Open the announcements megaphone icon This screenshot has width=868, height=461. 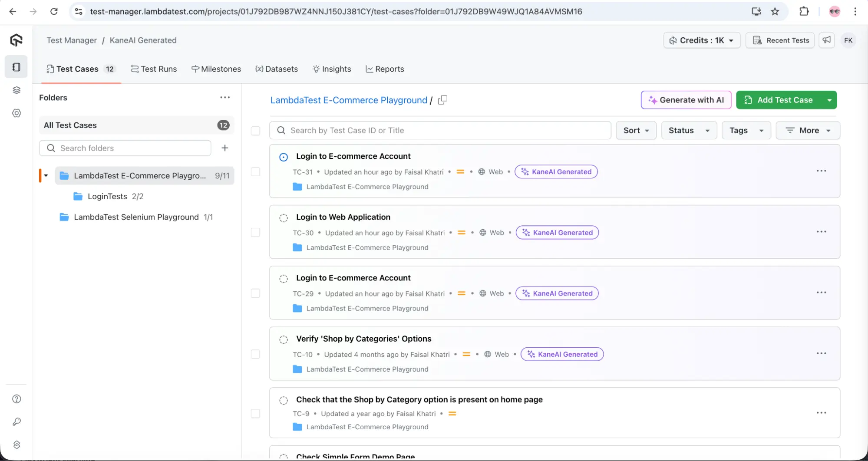click(827, 40)
